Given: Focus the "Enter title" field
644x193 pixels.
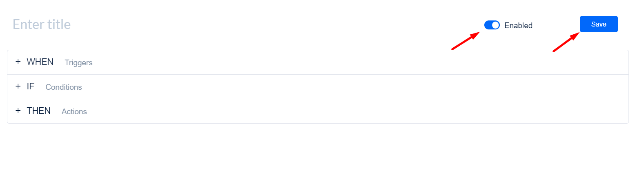Looking at the screenshot, I should [42, 24].
